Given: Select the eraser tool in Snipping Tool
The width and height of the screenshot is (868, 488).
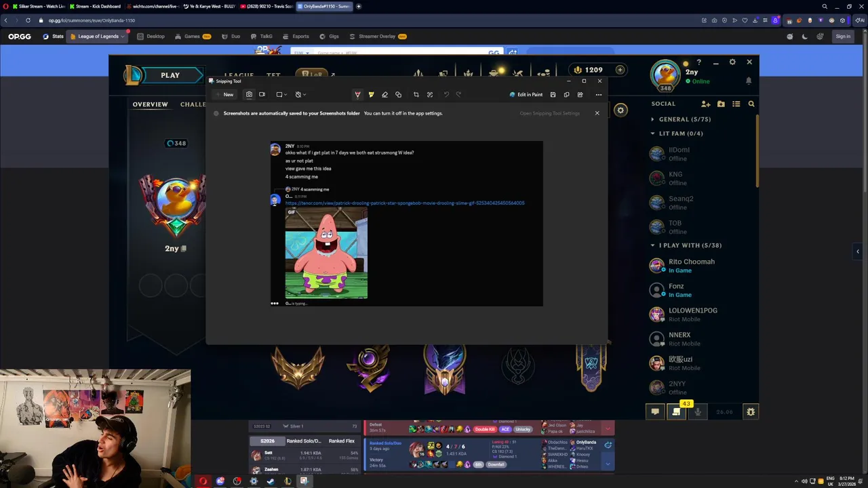Looking at the screenshot, I should [384, 95].
